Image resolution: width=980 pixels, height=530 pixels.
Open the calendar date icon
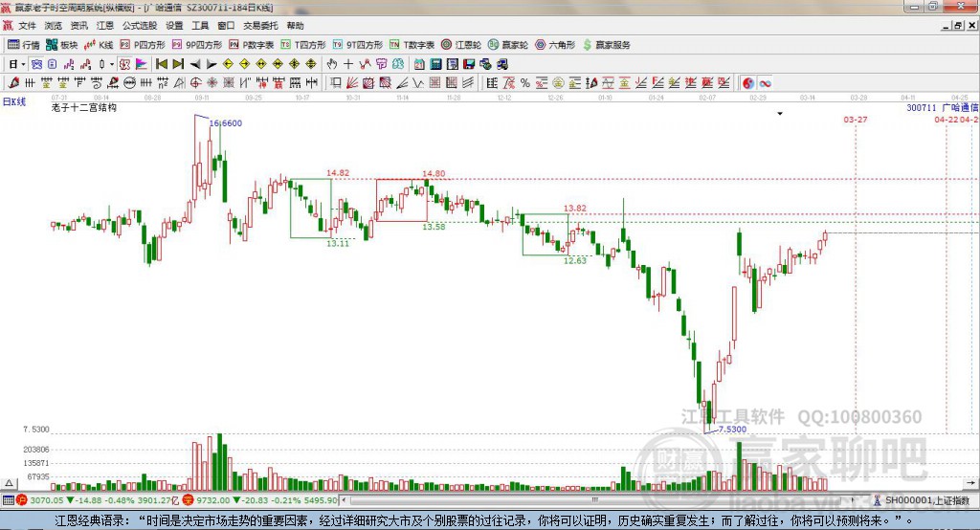419,64
